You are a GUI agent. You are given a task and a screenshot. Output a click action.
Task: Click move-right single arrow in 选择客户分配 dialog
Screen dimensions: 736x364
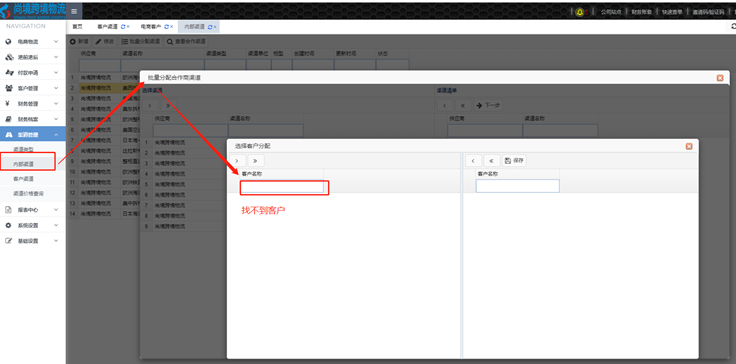237,161
